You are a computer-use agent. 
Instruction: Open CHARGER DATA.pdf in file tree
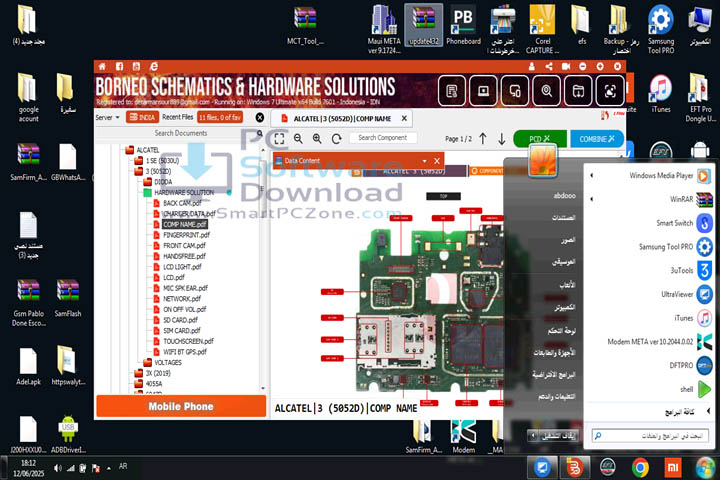pyautogui.click(x=189, y=214)
